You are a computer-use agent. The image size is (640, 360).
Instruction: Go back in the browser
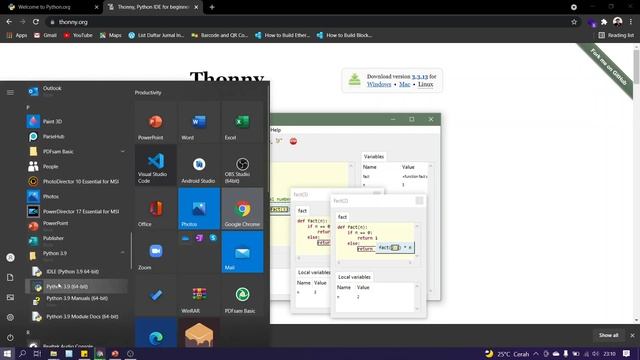(x=9, y=22)
